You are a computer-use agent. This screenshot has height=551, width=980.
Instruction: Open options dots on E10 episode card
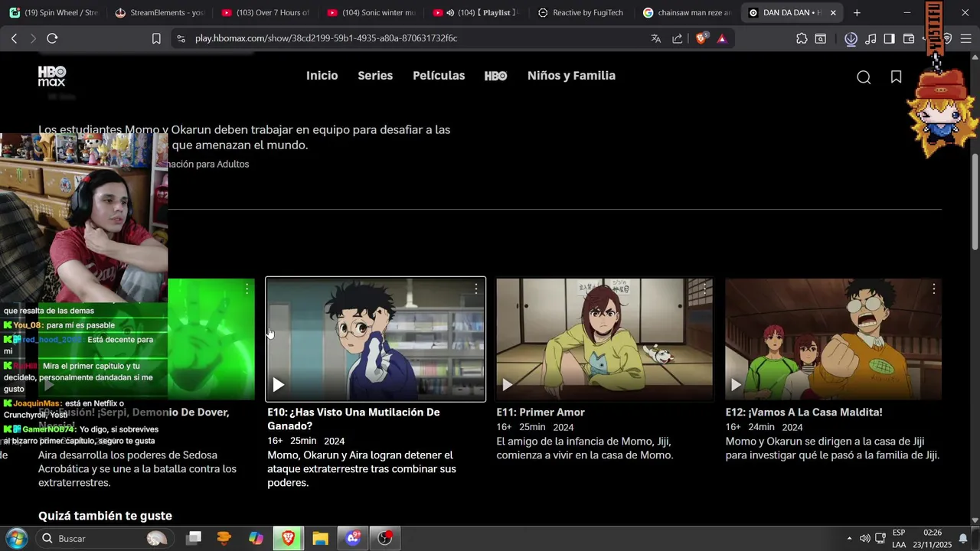pos(475,289)
